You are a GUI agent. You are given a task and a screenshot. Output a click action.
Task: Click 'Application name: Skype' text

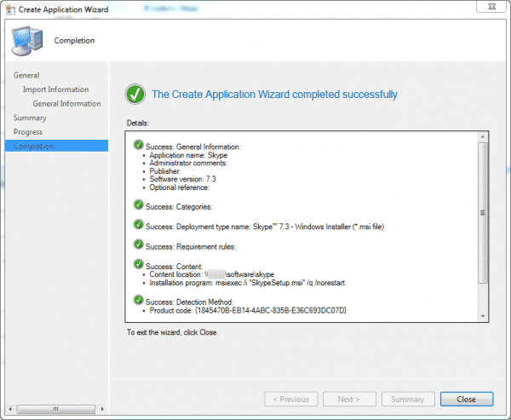pyautogui.click(x=188, y=155)
